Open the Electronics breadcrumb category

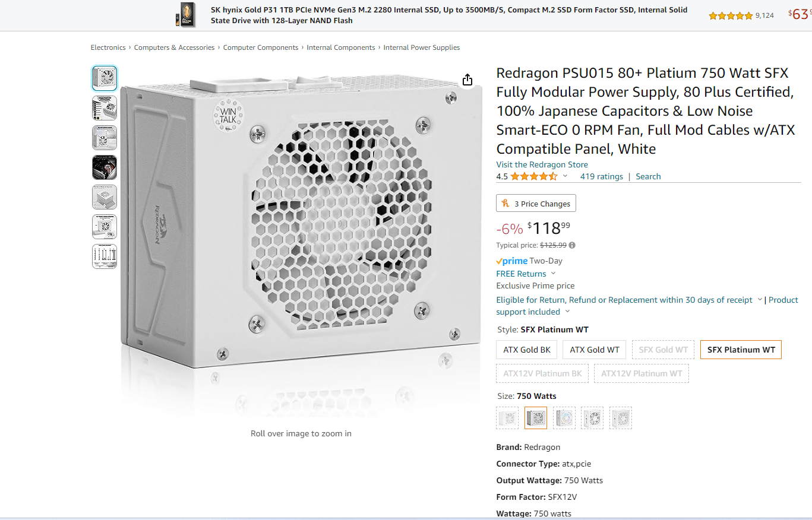click(x=108, y=47)
